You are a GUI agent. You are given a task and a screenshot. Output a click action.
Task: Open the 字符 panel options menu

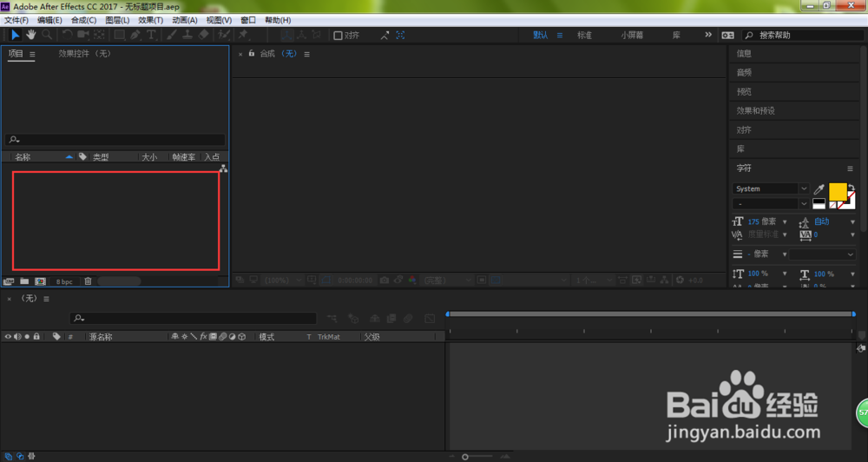click(850, 168)
